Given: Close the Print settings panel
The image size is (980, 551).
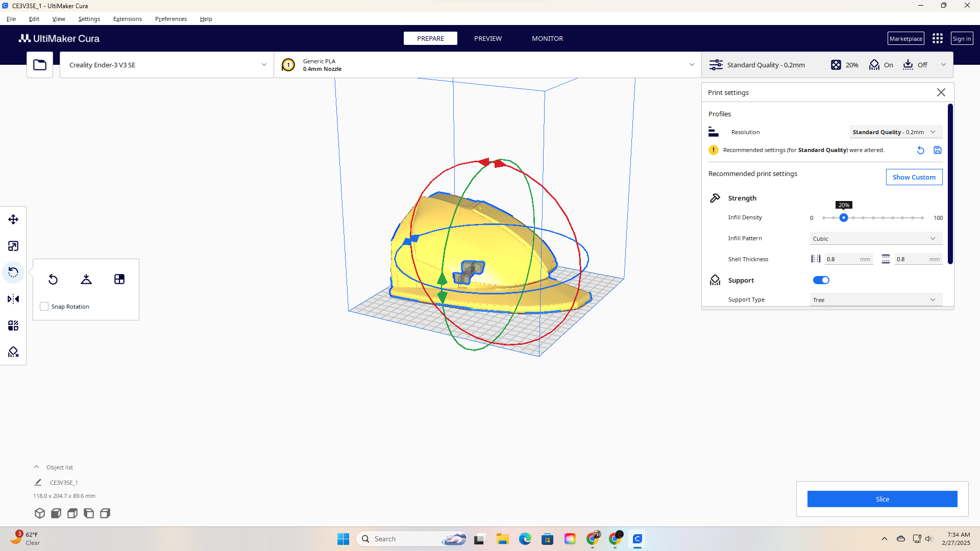Looking at the screenshot, I should 941,92.
